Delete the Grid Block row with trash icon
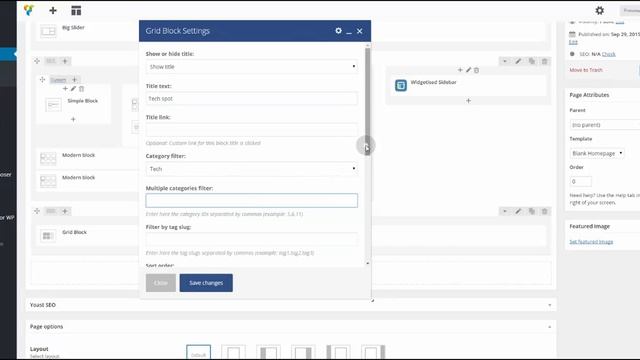 click(544, 211)
